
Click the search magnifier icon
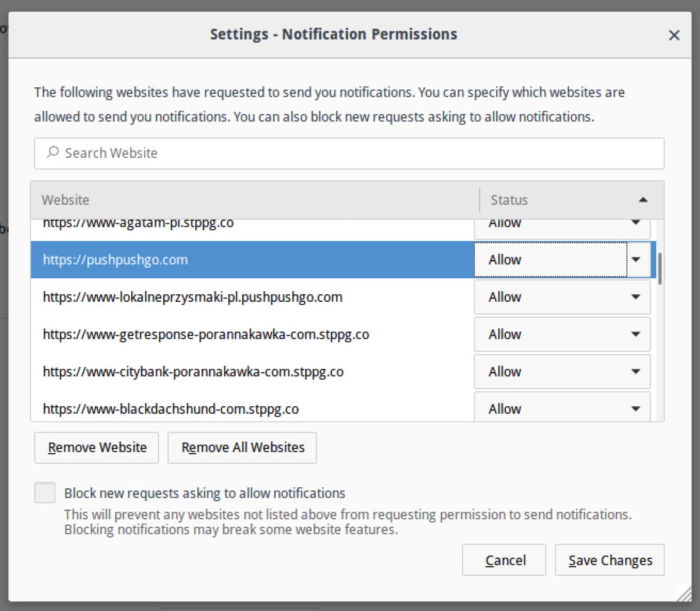tap(52, 153)
